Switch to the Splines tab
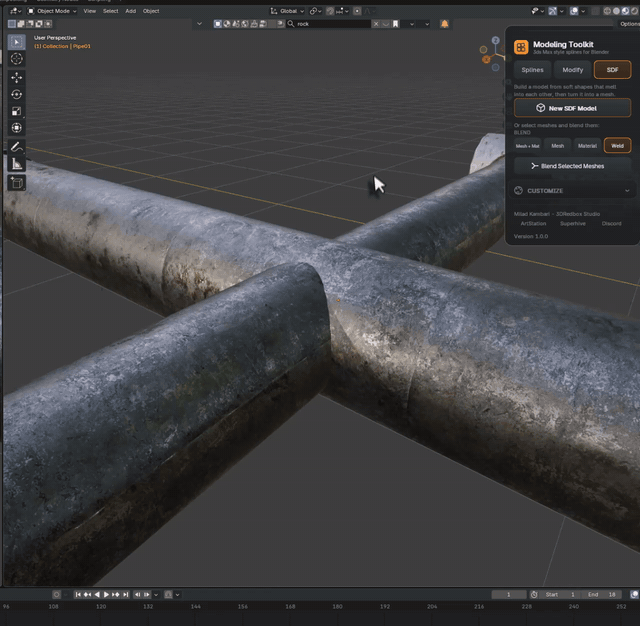 point(532,70)
